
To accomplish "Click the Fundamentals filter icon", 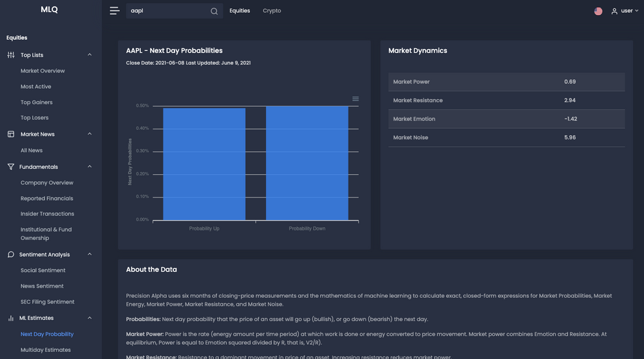I will pos(11,167).
